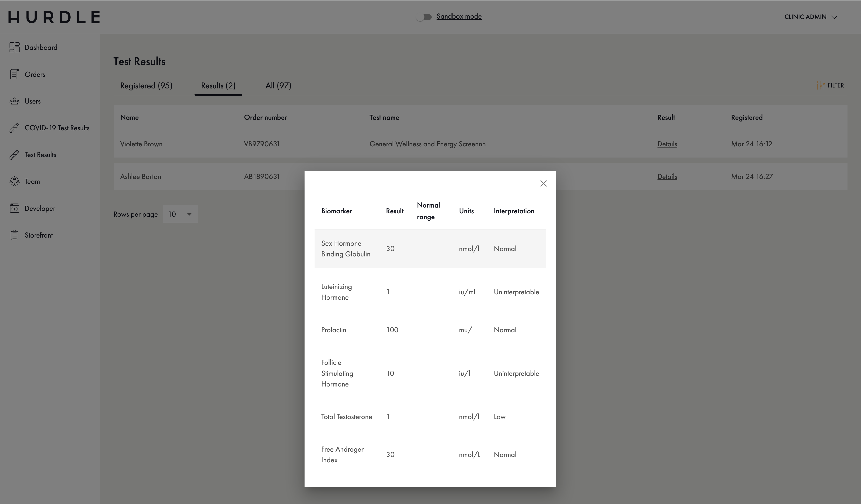Click the COVID-19 Test Results swab icon

(14, 128)
